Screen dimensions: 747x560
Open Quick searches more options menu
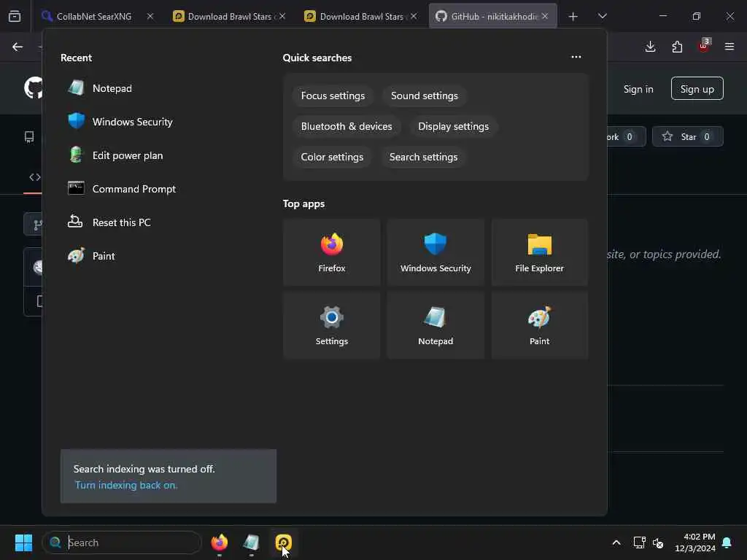click(576, 57)
